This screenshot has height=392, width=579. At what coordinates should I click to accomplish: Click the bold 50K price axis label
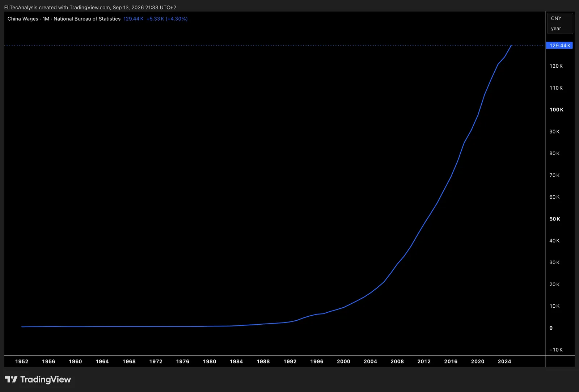pyautogui.click(x=555, y=219)
